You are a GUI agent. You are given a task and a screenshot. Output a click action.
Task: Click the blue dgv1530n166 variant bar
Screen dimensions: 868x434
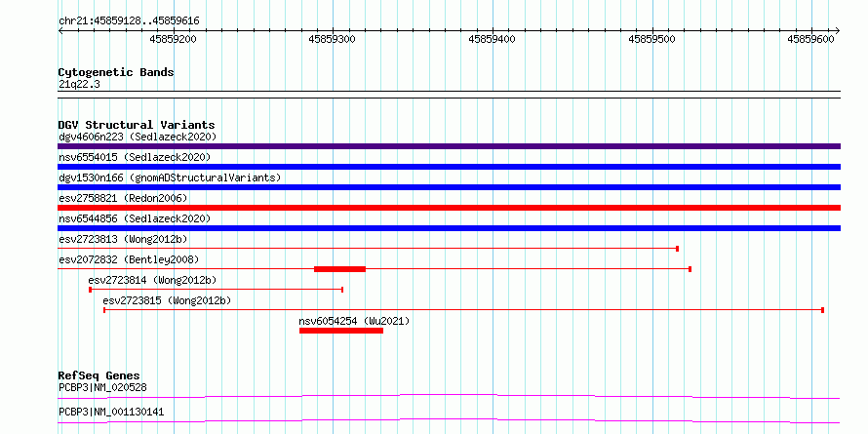(449, 187)
